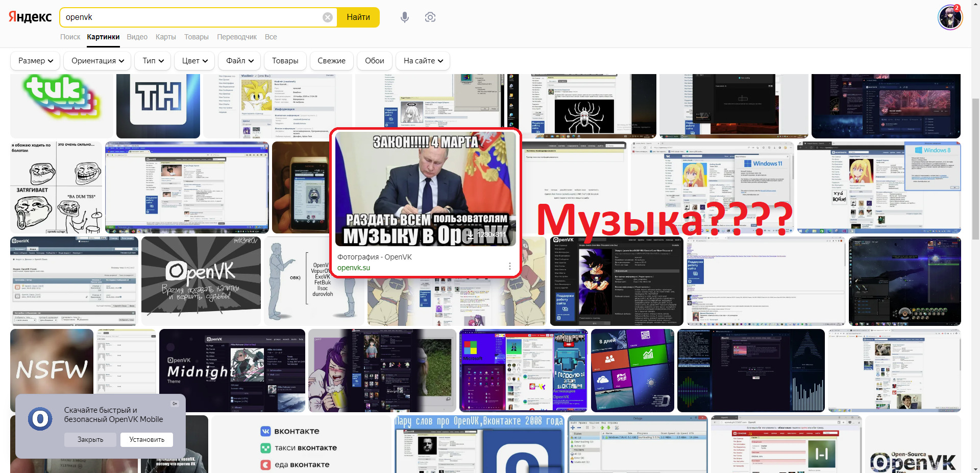Screen dimensions: 980x473
Task: Switch to the Переводчик tab
Action: click(237, 37)
